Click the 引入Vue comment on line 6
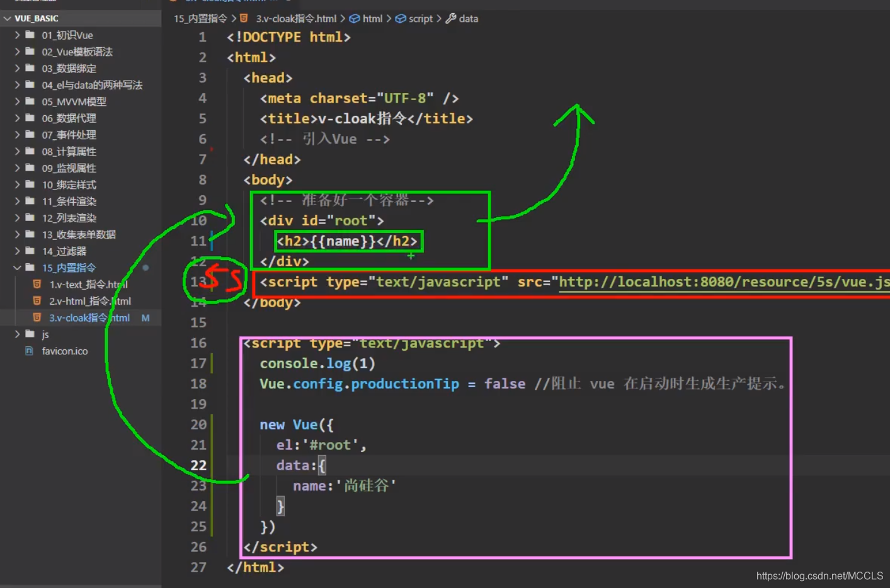 [x=325, y=139]
